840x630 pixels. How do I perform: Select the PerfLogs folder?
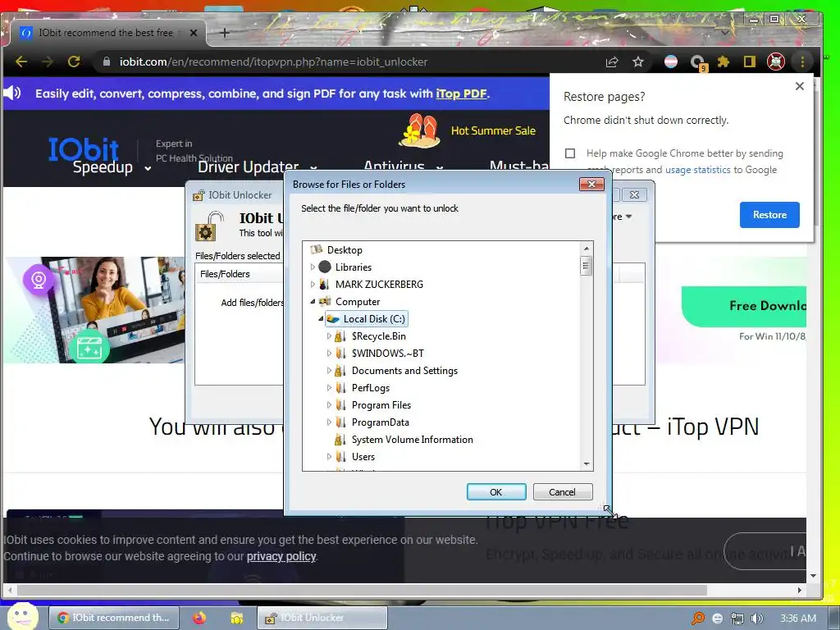pos(371,388)
